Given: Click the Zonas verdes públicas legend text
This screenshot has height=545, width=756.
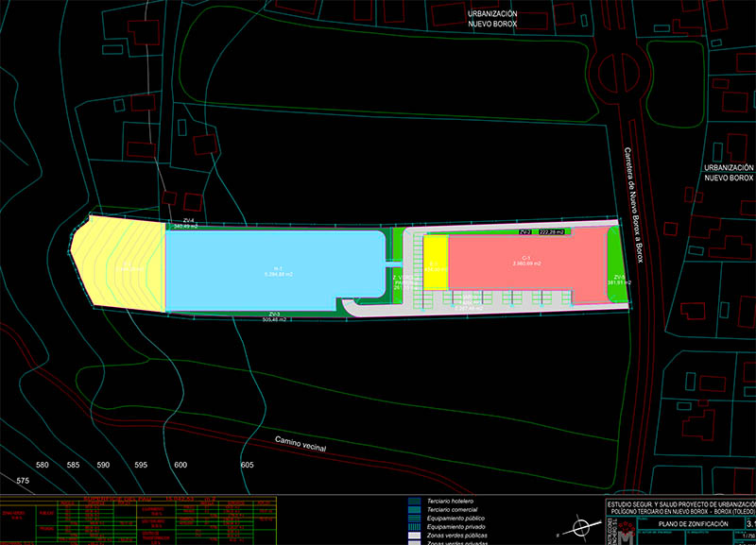Looking at the screenshot, I should [456, 536].
